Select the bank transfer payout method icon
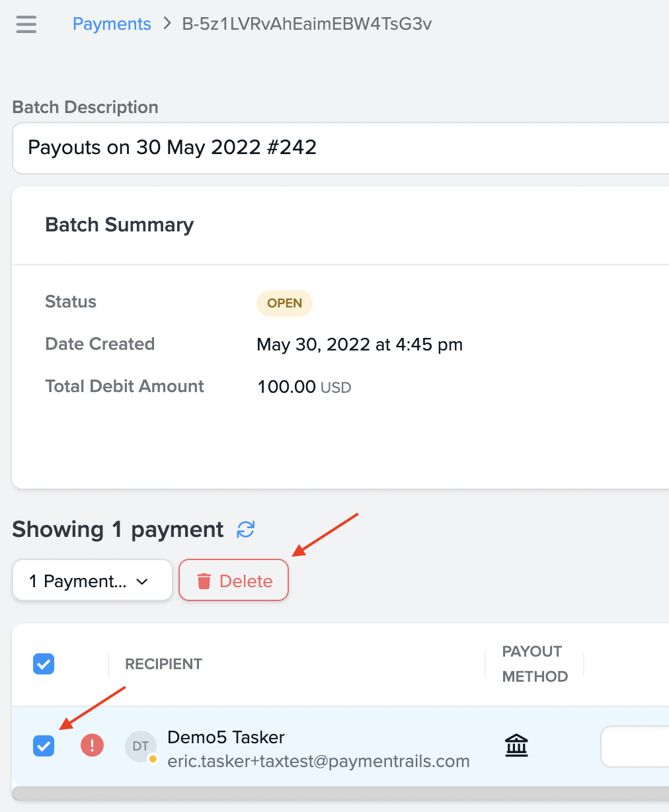Screen dimensions: 669x812 pyautogui.click(x=516, y=745)
